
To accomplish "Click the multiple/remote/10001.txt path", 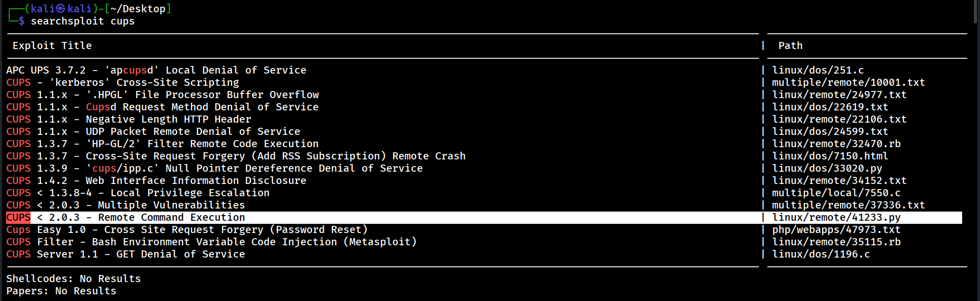I will [848, 82].
